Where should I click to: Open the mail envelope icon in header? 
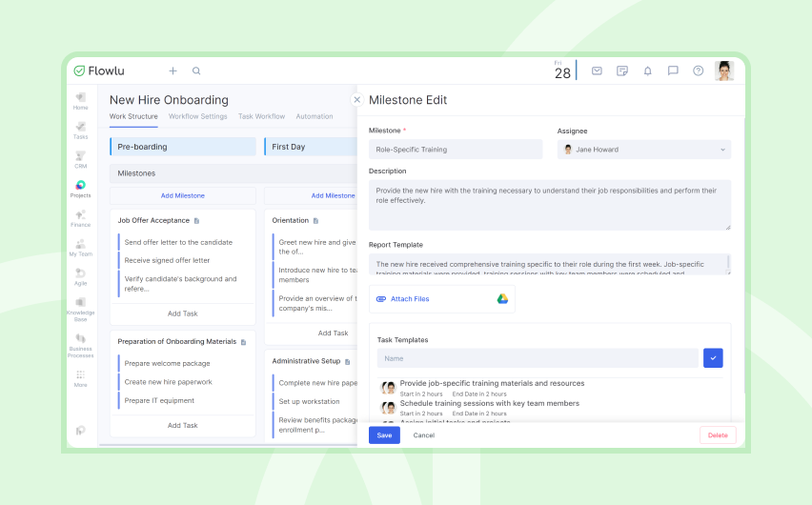point(597,71)
